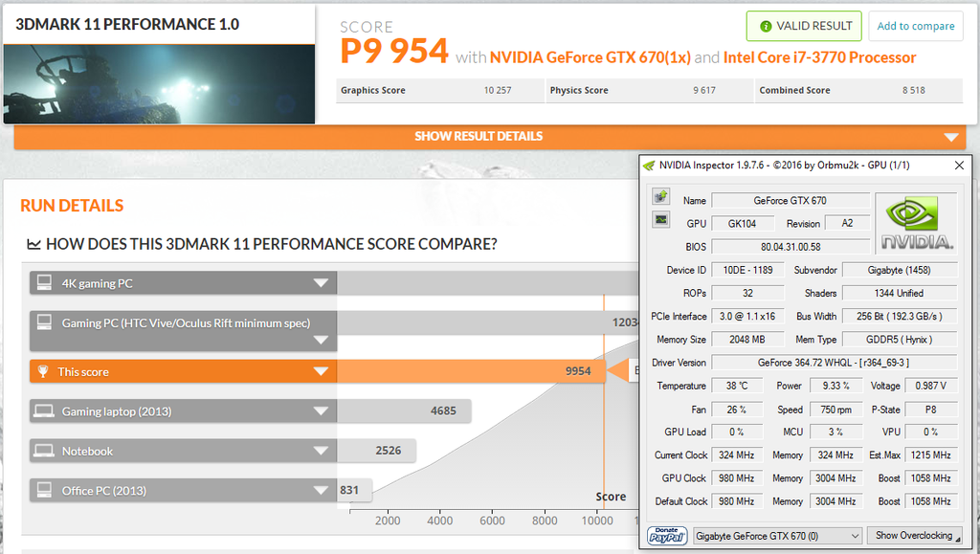Click the Est.Max 1215 MHz value
This screenshot has width=980, height=554.
(930, 454)
